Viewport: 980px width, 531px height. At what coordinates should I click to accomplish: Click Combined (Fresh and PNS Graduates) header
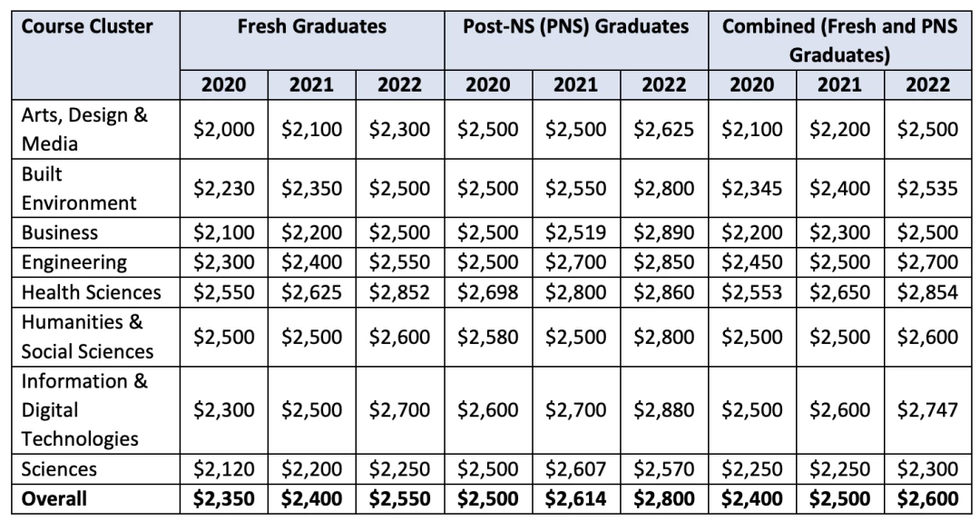click(840, 41)
